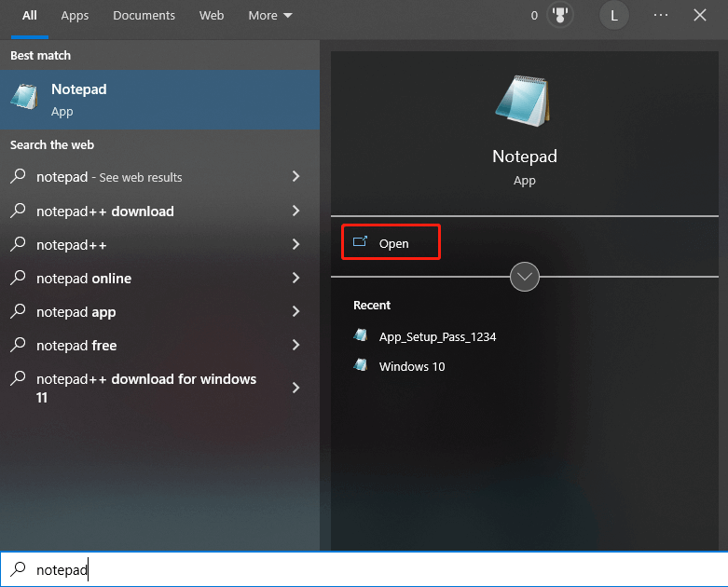Select the All search tab
This screenshot has width=728, height=587.
(29, 16)
